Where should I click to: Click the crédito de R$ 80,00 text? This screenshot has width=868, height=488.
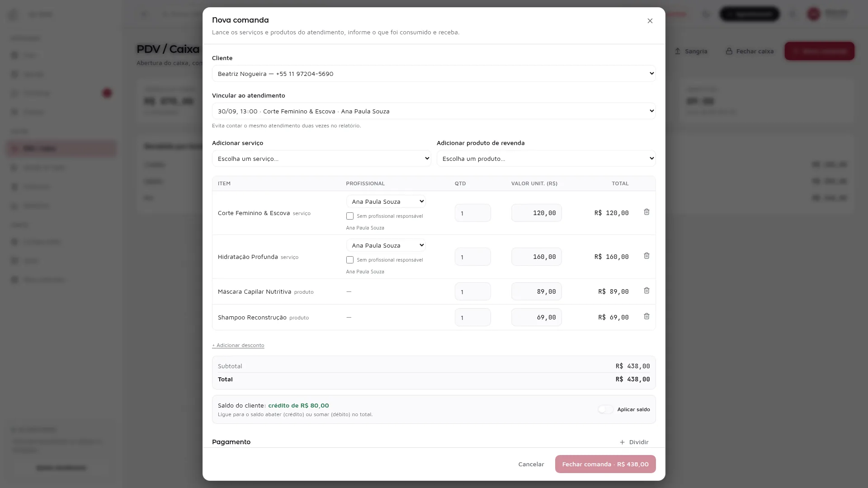click(x=298, y=405)
